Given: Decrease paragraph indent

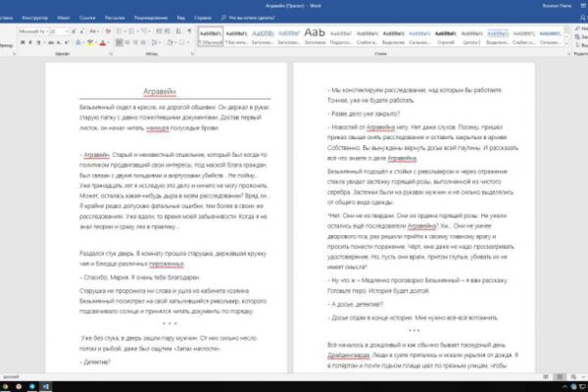Looking at the screenshot, I should (159, 31).
